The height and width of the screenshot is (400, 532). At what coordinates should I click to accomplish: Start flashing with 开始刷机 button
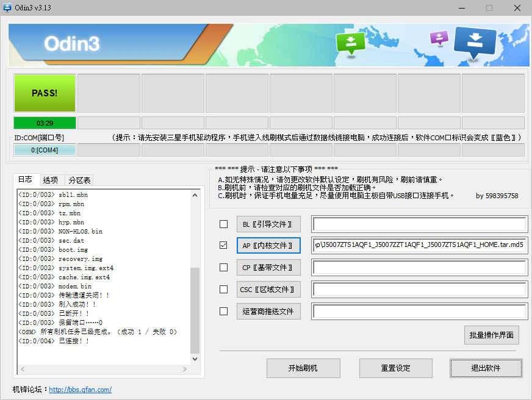pyautogui.click(x=303, y=368)
